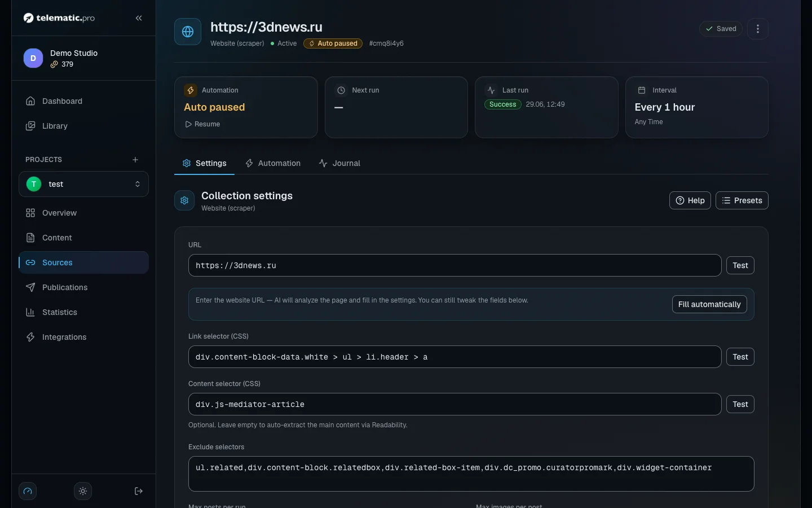Collapse the sidebar with double-chevron icon
Screen dimensions: 812x508
click(139, 18)
